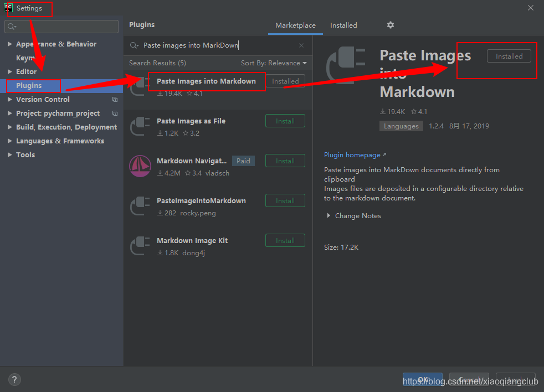The width and height of the screenshot is (544, 392).
Task: Click the Size: 17.2K text
Action: tap(341, 247)
